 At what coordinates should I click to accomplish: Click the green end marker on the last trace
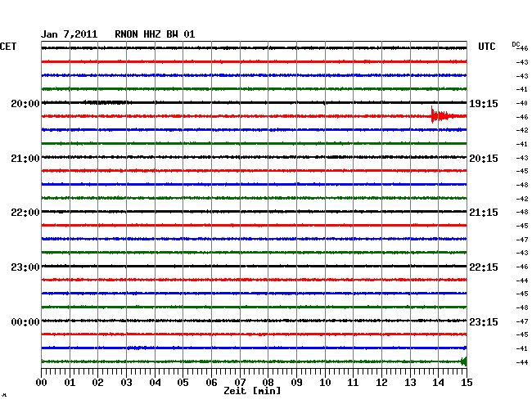tap(464, 361)
